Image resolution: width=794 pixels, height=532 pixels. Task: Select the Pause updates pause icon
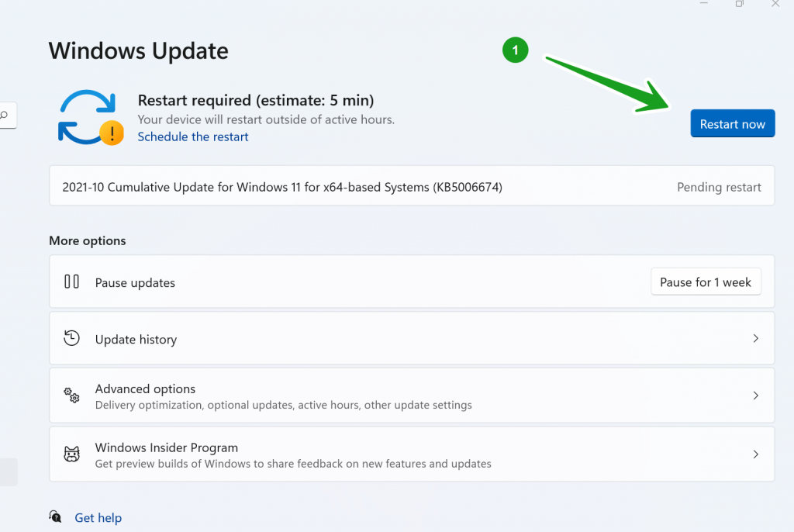click(x=71, y=282)
